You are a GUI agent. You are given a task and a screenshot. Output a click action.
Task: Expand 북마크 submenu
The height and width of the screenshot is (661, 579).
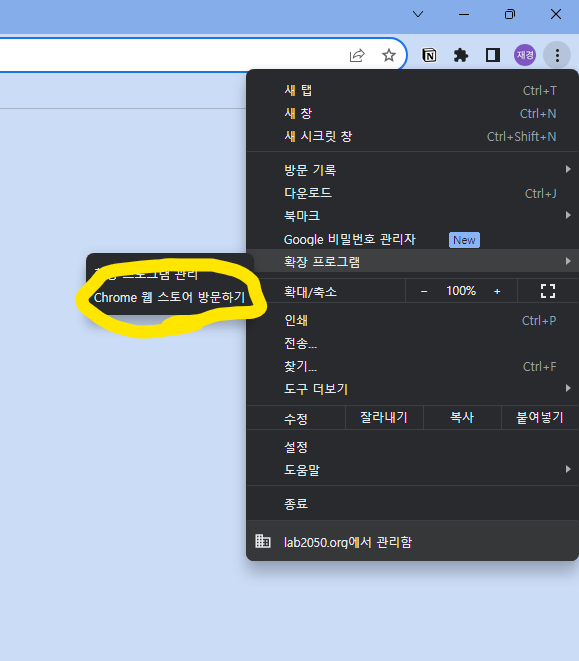point(412,216)
